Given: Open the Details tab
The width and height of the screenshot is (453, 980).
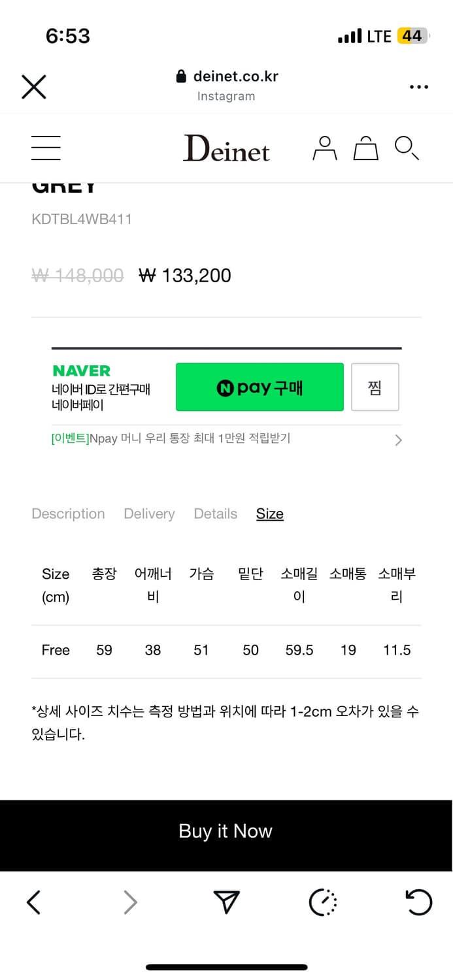Looking at the screenshot, I should [215, 514].
